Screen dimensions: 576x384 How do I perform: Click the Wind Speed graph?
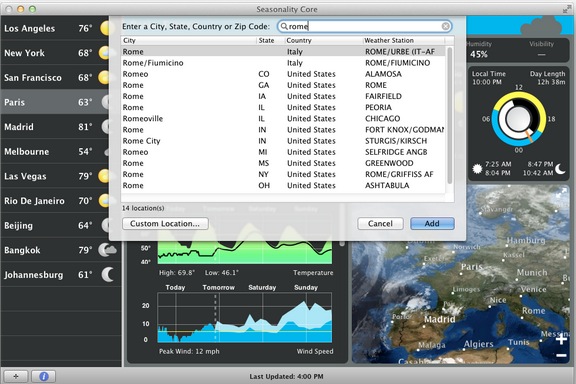coord(245,318)
